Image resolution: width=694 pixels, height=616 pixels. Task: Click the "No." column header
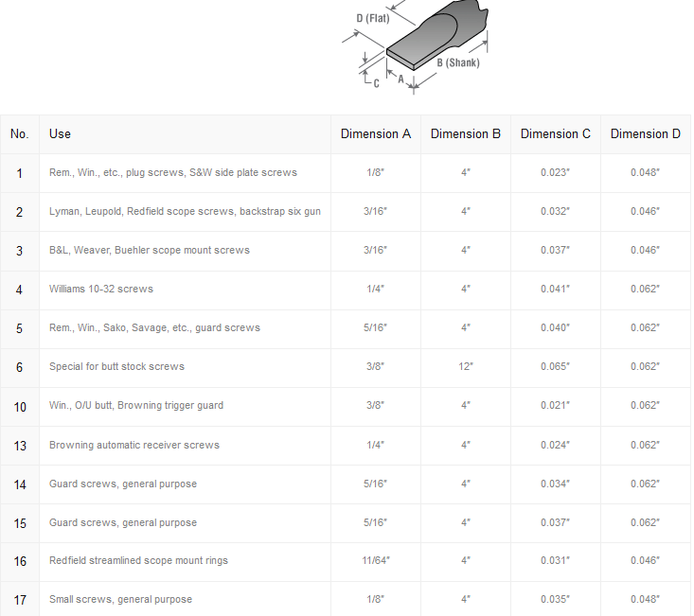[20, 134]
